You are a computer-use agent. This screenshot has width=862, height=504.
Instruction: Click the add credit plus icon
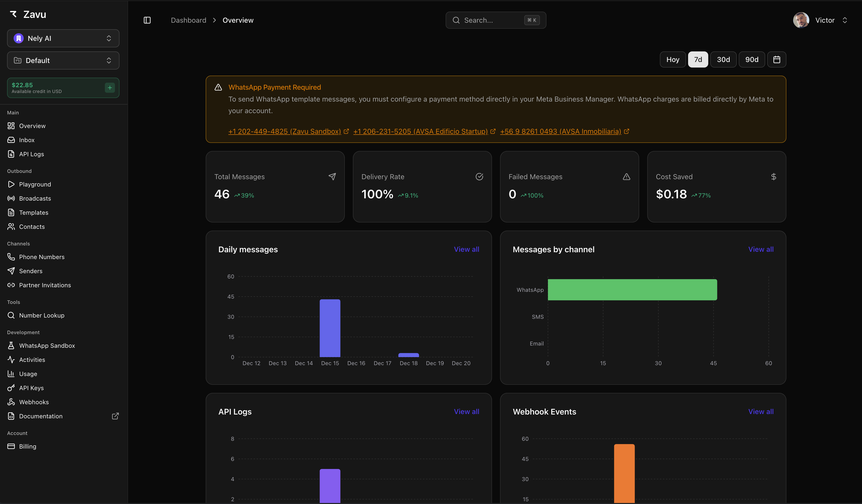coord(110,88)
